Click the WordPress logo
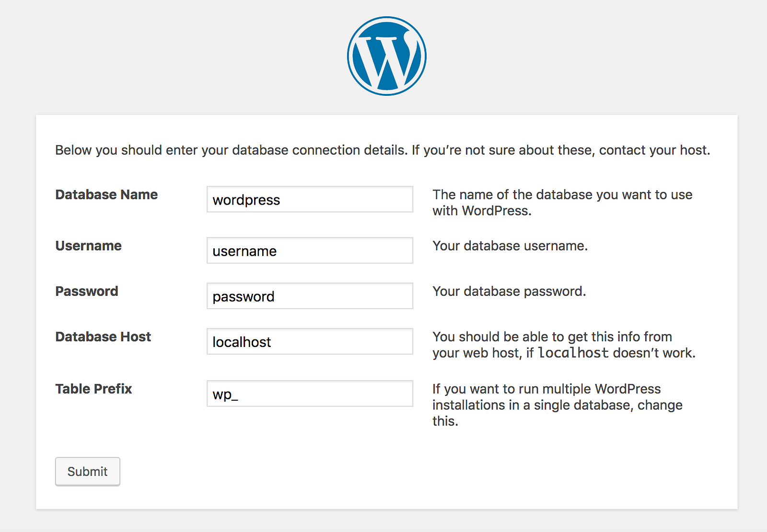The height and width of the screenshot is (532, 767). click(x=387, y=56)
